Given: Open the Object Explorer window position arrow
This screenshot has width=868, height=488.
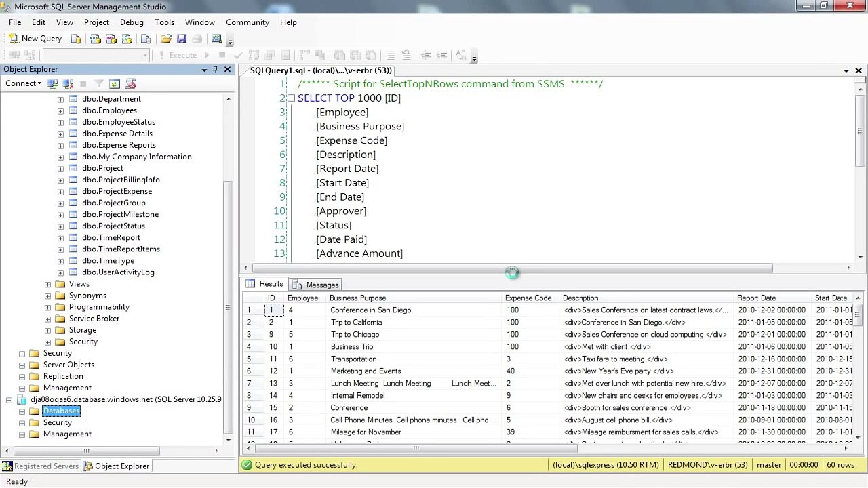Looking at the screenshot, I should (x=204, y=70).
